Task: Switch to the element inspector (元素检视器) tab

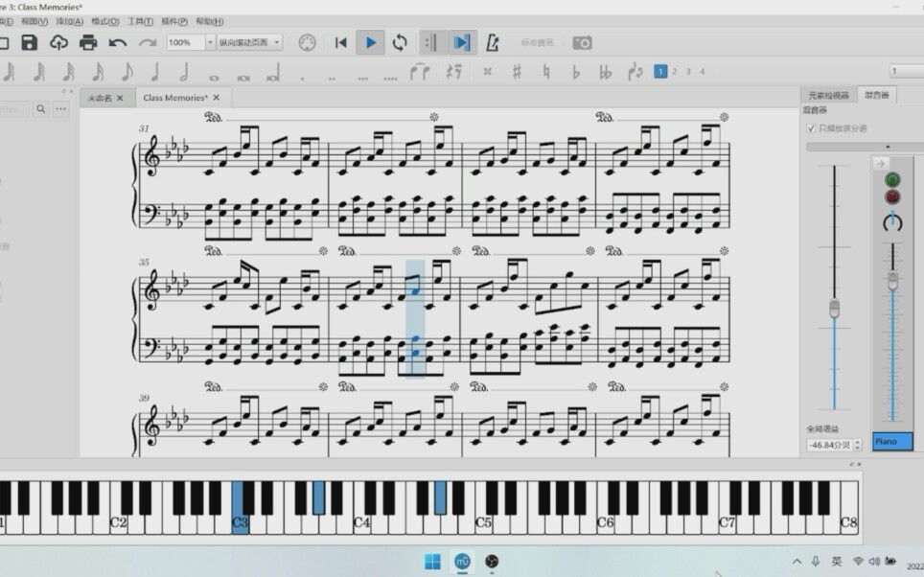Action: point(828,96)
